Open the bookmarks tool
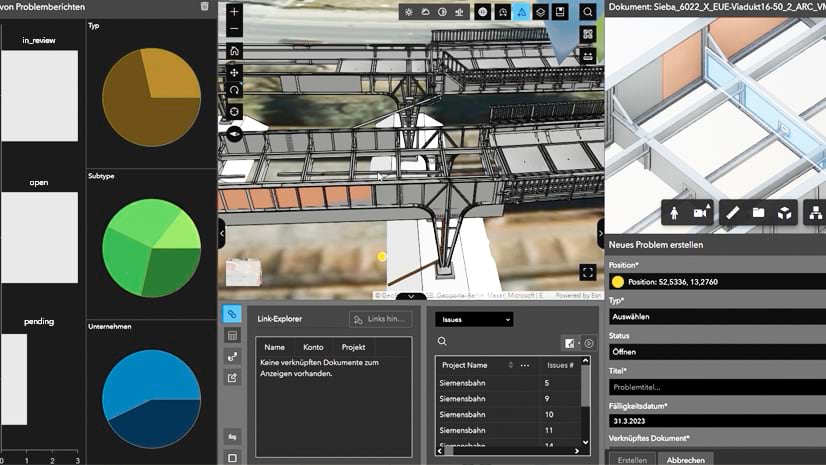 560,12
